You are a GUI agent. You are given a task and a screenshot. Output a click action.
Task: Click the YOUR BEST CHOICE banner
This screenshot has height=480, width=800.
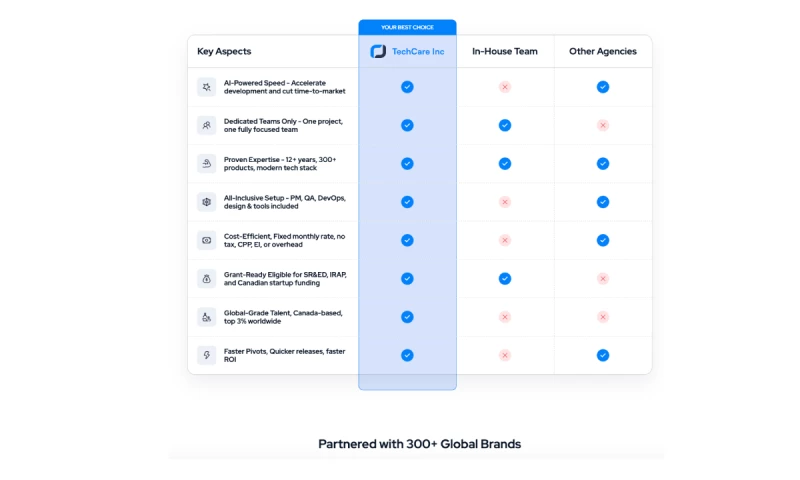(407, 27)
